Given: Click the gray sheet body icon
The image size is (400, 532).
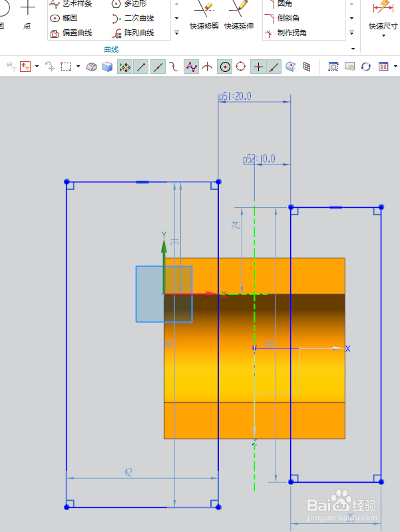Looking at the screenshot, I should coord(91,67).
